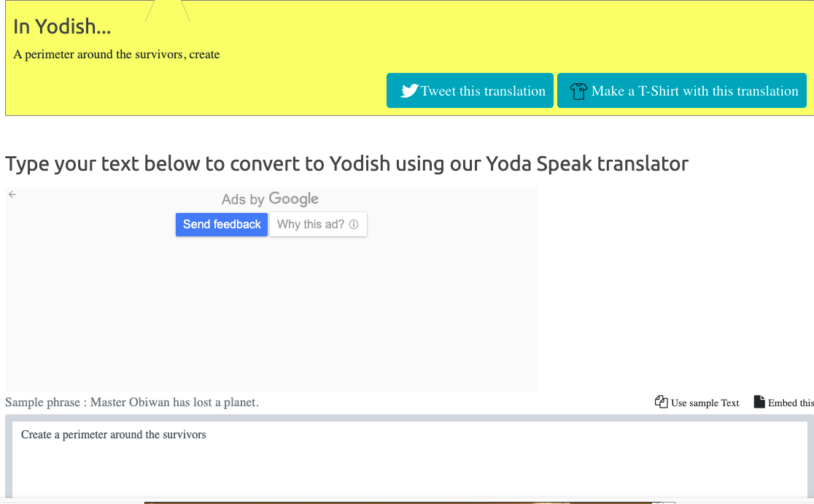This screenshot has width=814, height=504.
Task: Click the Google logo in Ads by Google
Action: click(294, 198)
